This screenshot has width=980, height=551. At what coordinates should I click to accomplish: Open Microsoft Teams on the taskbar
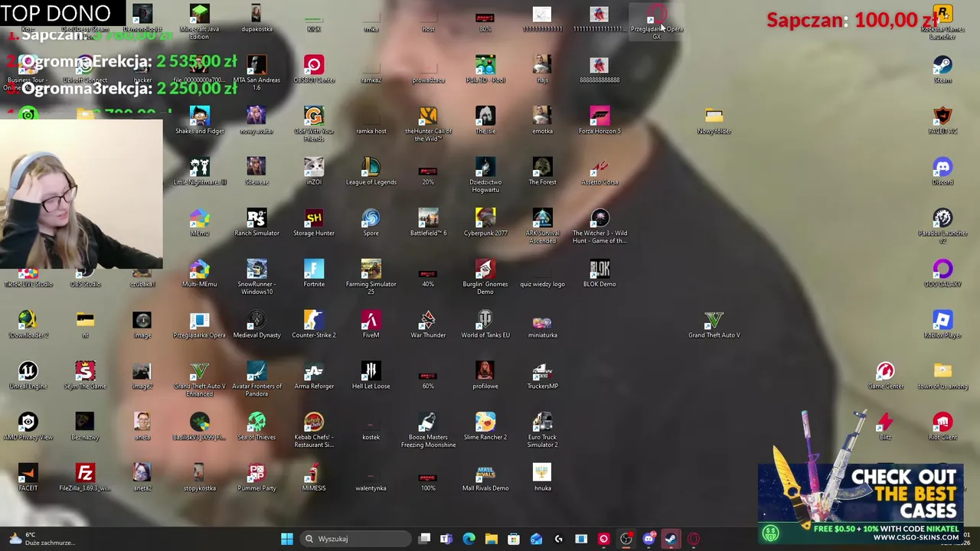[446, 539]
